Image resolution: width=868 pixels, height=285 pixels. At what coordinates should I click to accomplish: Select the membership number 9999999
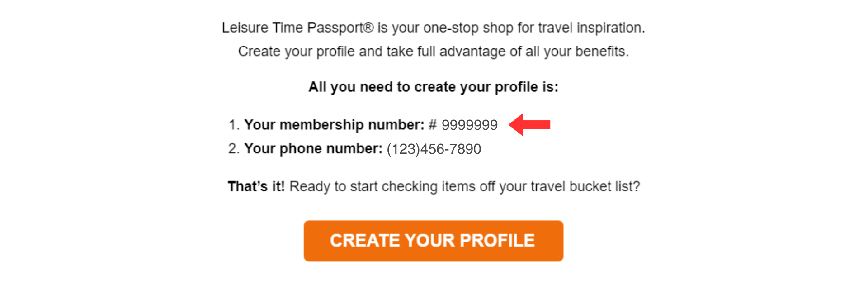[469, 125]
